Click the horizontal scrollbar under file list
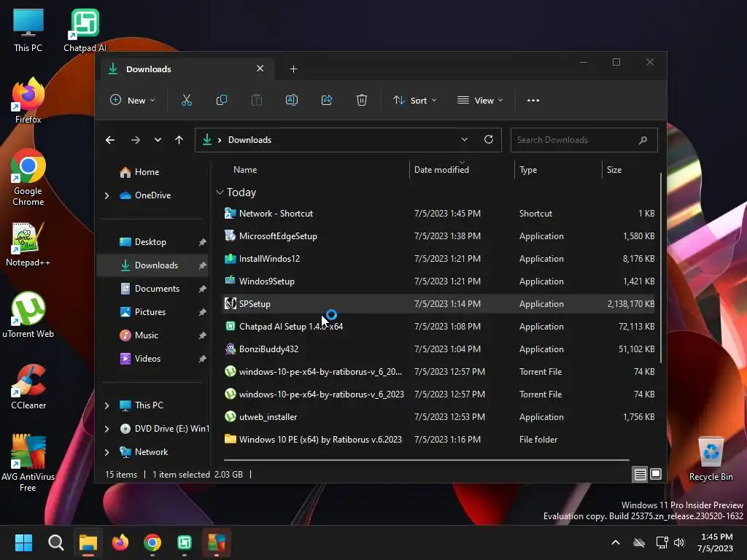Viewport: 747px width, 560px height. (x=426, y=460)
